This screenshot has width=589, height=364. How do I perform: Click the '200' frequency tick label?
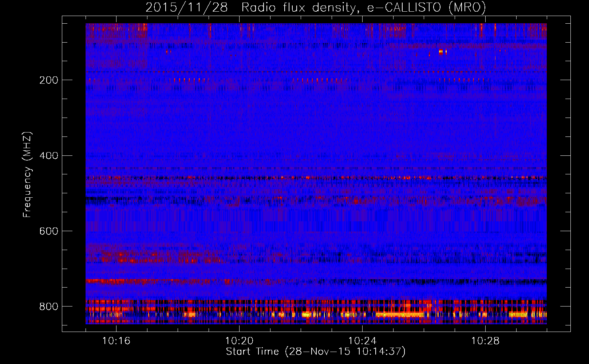tap(49, 80)
